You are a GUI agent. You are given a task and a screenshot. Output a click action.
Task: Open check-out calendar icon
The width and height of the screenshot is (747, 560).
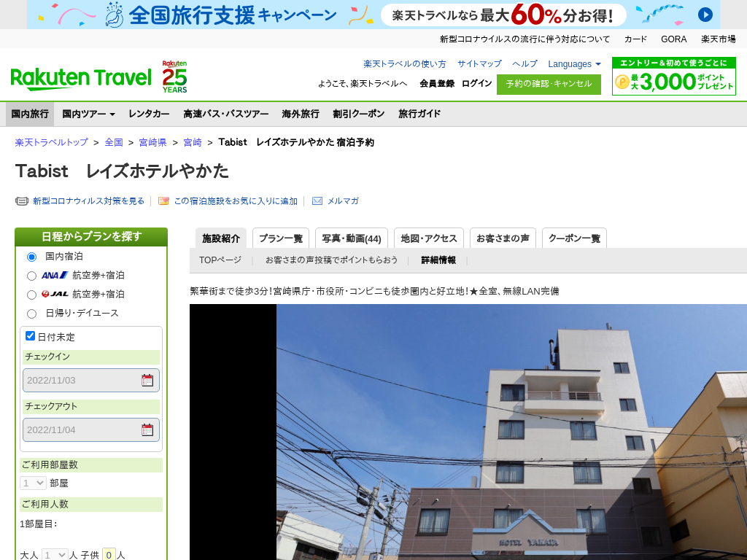pos(147,429)
